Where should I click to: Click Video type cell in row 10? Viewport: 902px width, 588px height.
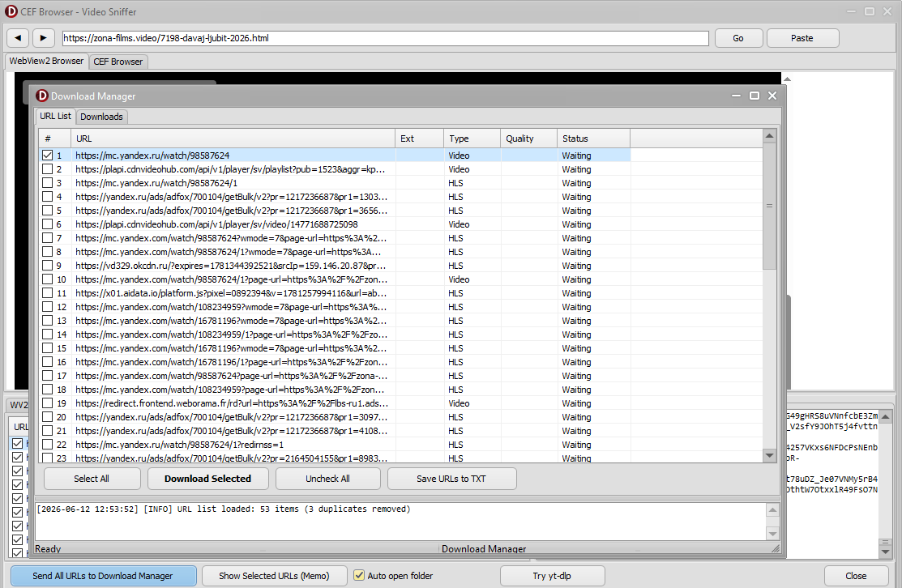[459, 279]
